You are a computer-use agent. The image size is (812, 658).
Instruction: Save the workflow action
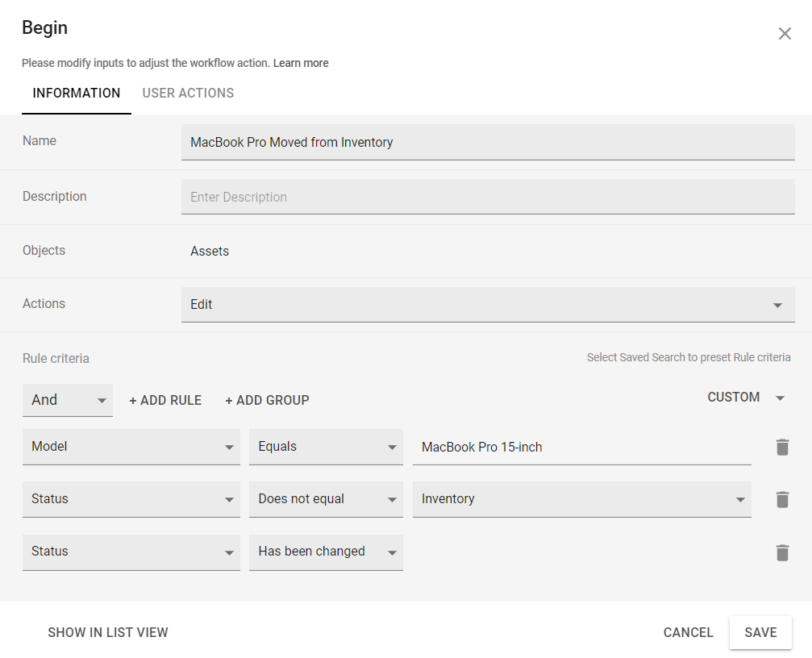pos(760,632)
